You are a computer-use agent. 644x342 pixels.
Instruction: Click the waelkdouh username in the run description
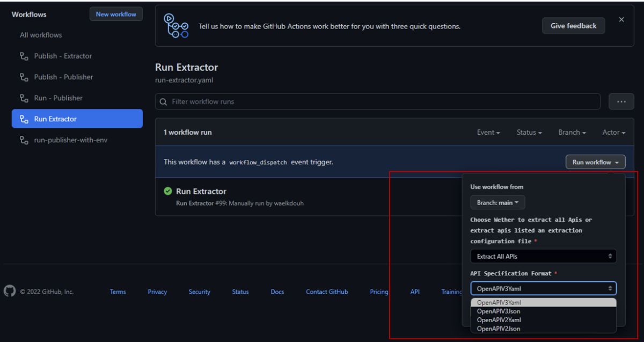point(288,202)
